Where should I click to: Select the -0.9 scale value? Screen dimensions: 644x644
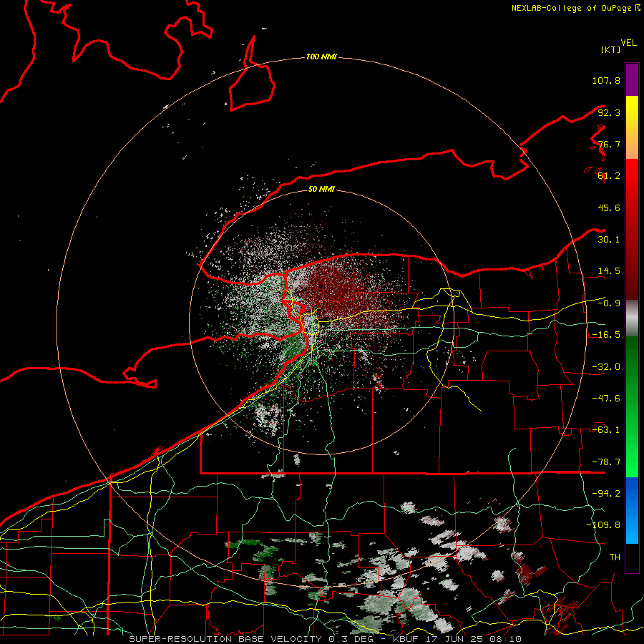[x=609, y=303]
